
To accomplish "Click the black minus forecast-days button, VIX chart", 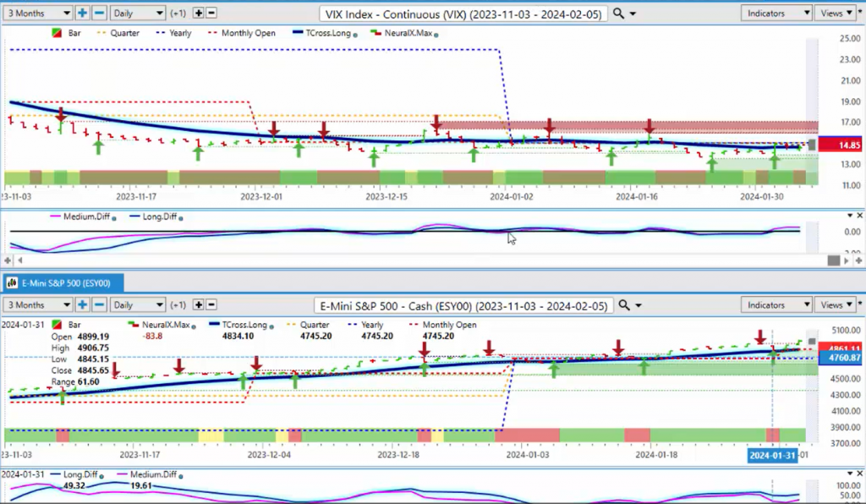I will coord(211,13).
